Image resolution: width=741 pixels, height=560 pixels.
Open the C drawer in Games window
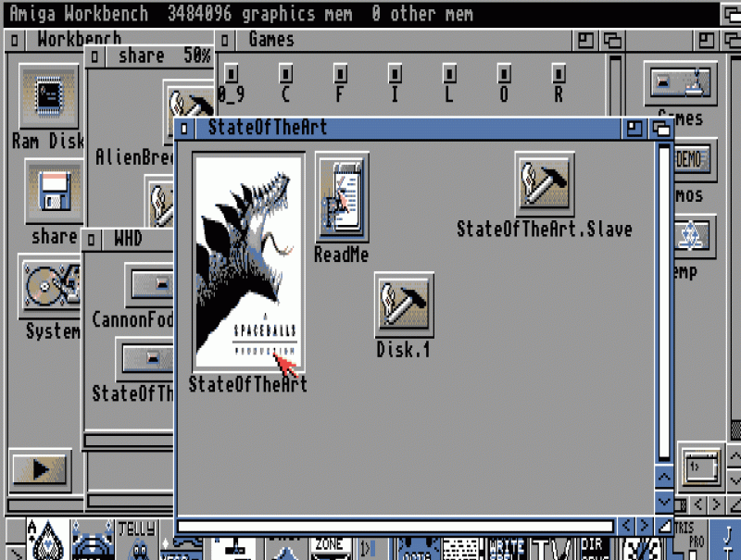(285, 73)
